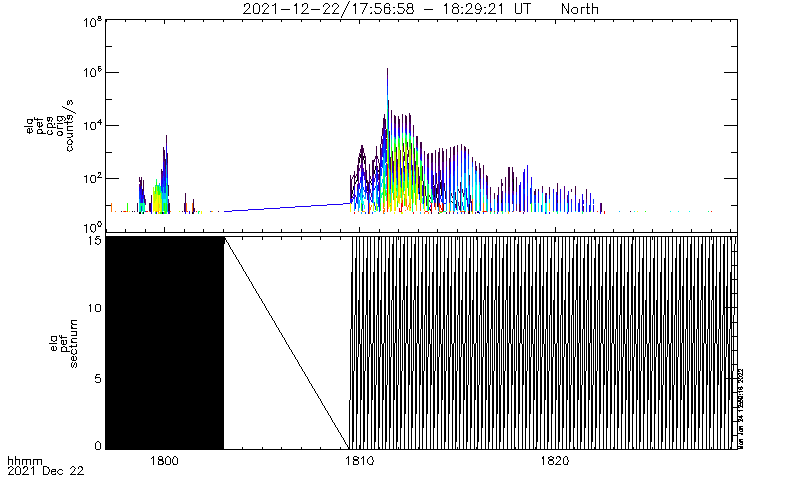This screenshot has width=800, height=500.
Task: Click the plot title date range text
Action: (x=386, y=9)
